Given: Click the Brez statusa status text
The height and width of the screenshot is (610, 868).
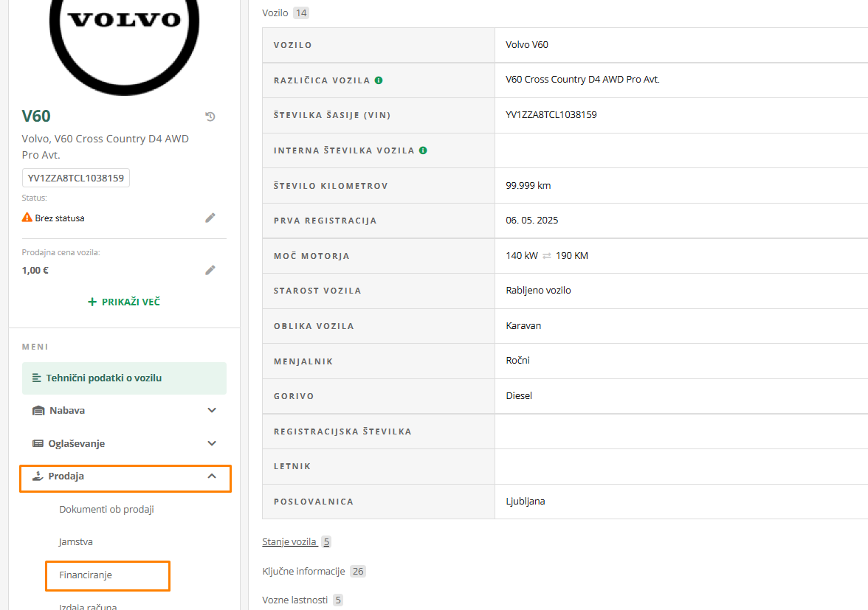Looking at the screenshot, I should pos(60,218).
